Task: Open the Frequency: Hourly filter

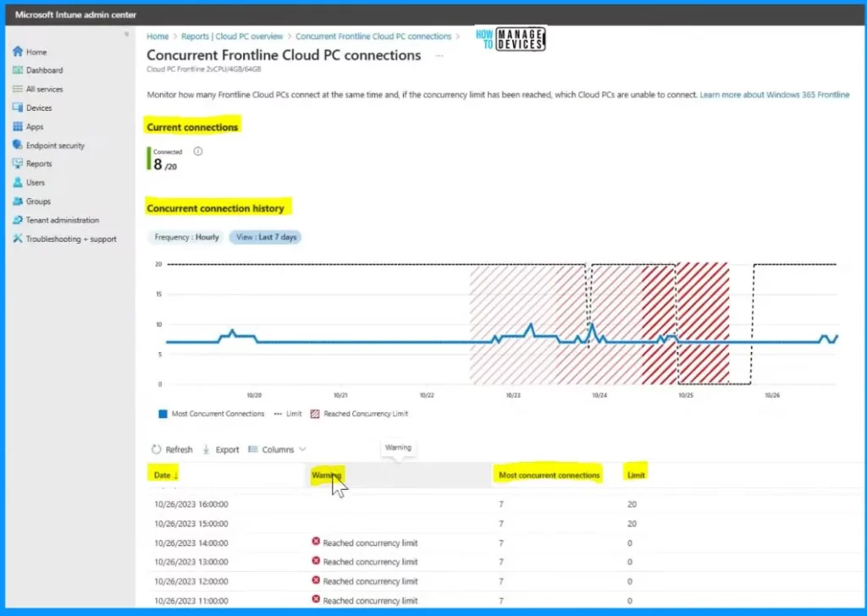Action: tap(186, 237)
